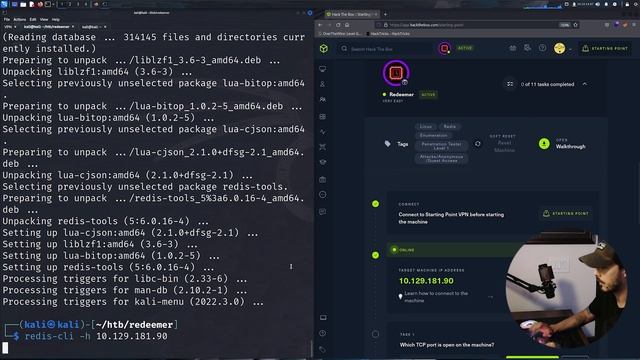
Task: Click the laptop icon near sidebar bottom
Action: click(323, 318)
